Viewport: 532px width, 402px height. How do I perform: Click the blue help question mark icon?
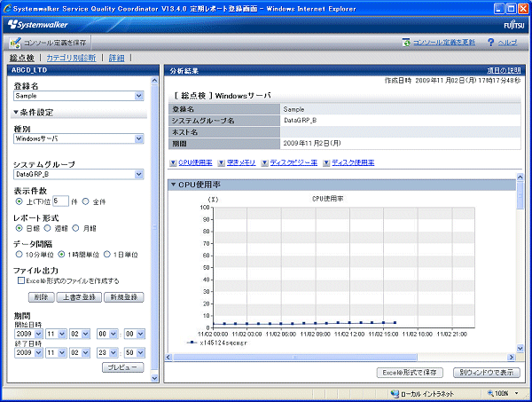click(x=490, y=43)
